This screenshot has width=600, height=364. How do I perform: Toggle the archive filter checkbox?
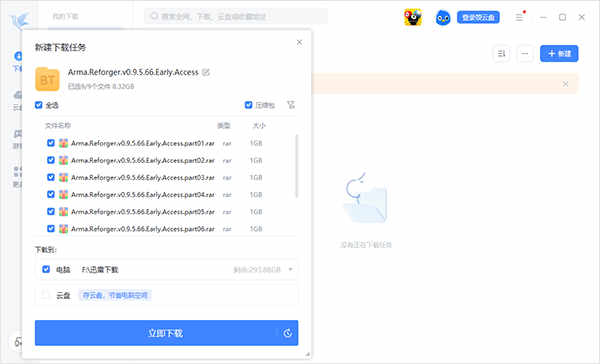click(248, 105)
